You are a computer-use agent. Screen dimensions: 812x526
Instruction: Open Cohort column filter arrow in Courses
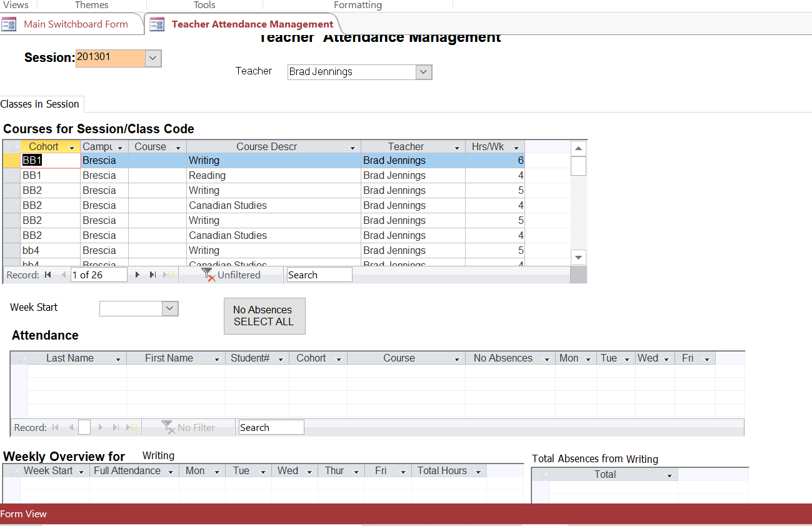click(73, 148)
